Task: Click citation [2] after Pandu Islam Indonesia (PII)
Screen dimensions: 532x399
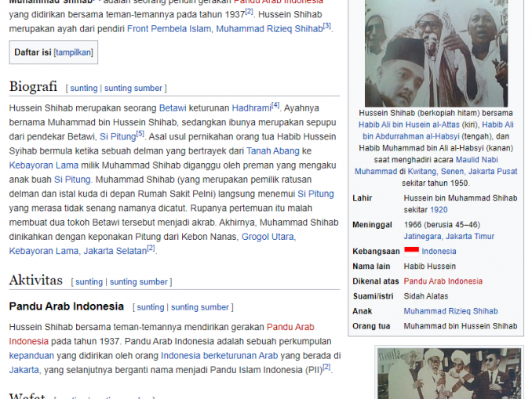Action: tap(326, 367)
